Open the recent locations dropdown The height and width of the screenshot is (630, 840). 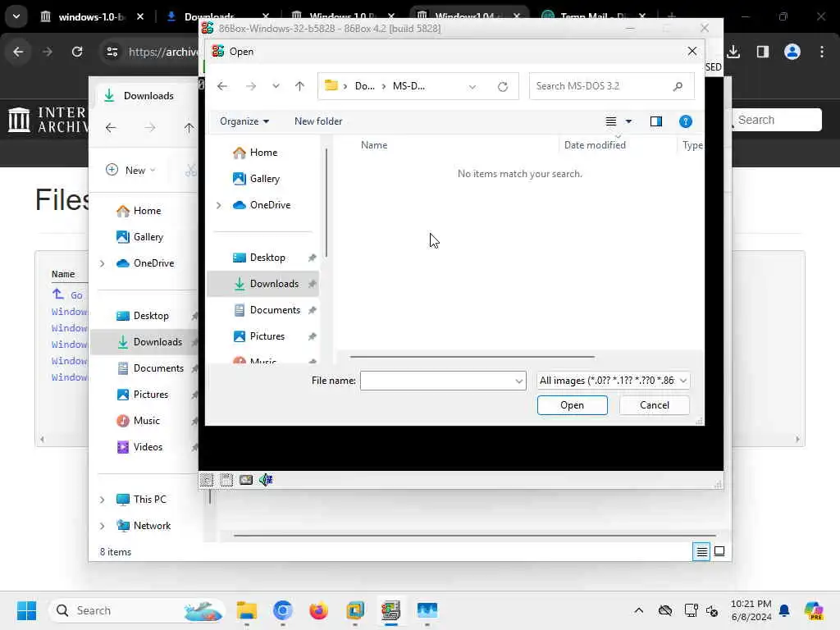276,86
